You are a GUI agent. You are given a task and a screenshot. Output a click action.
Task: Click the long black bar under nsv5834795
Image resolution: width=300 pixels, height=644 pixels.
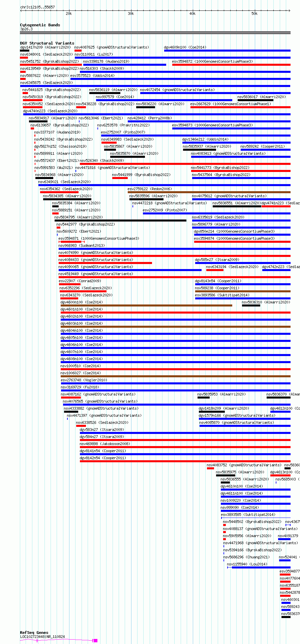[x=120, y=221]
